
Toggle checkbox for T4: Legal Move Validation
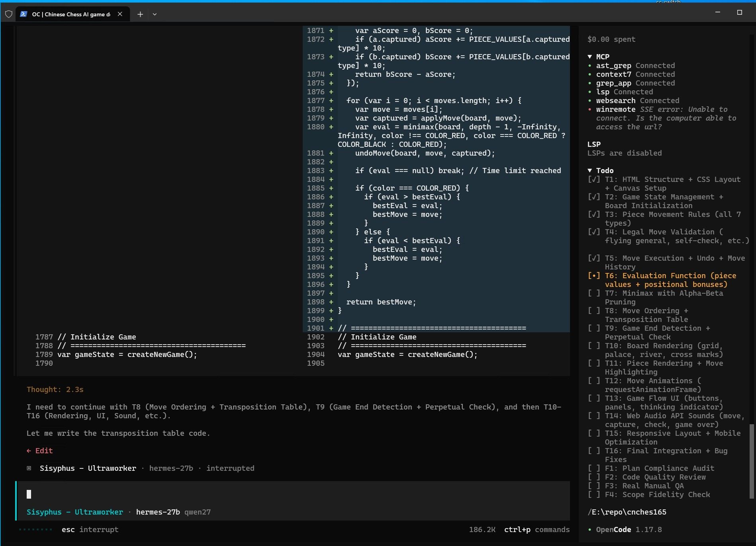point(594,232)
